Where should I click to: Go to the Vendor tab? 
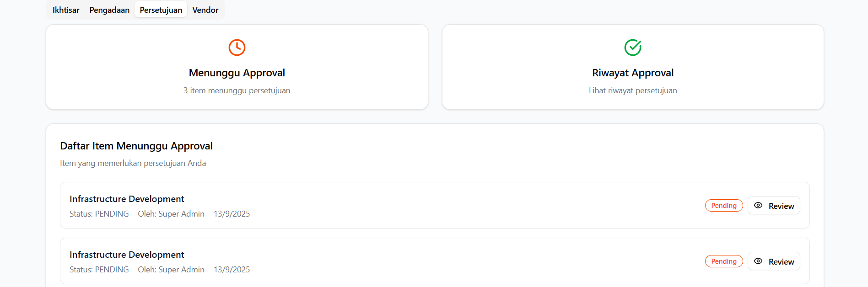pyautogui.click(x=205, y=10)
